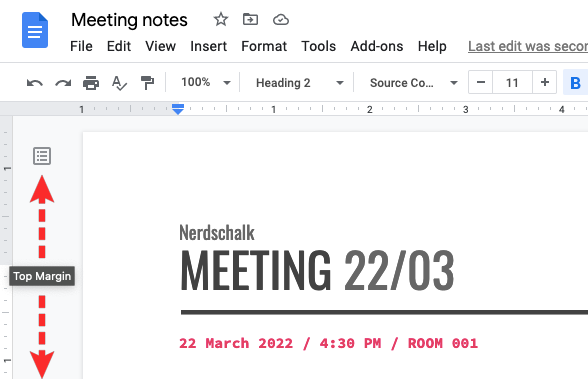Open the File menu
This screenshot has width=588, height=379.
81,46
